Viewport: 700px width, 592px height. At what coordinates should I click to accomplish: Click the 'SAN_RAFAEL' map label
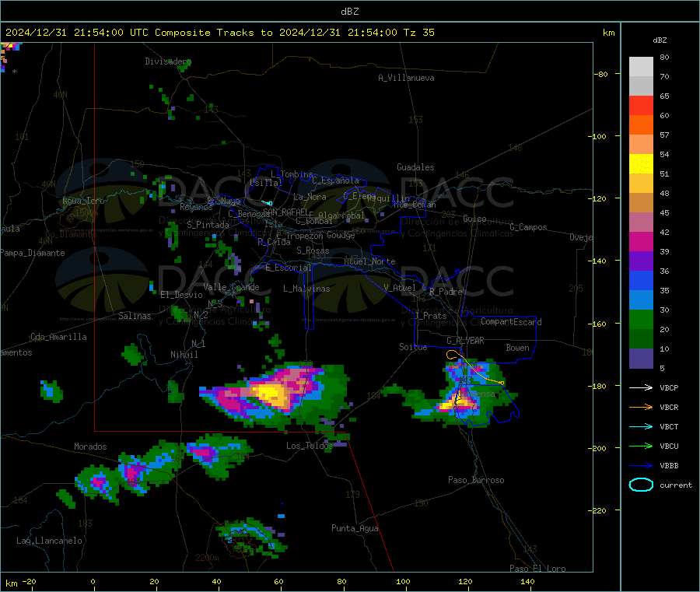(x=285, y=212)
